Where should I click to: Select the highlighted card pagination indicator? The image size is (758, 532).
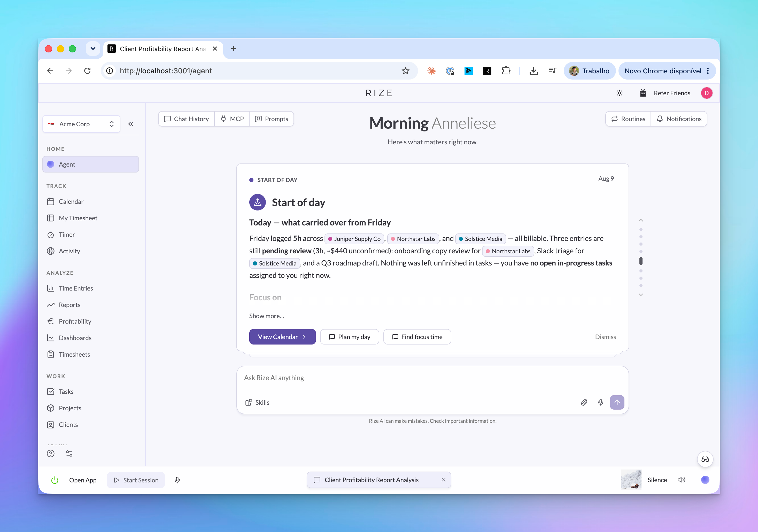pos(641,261)
